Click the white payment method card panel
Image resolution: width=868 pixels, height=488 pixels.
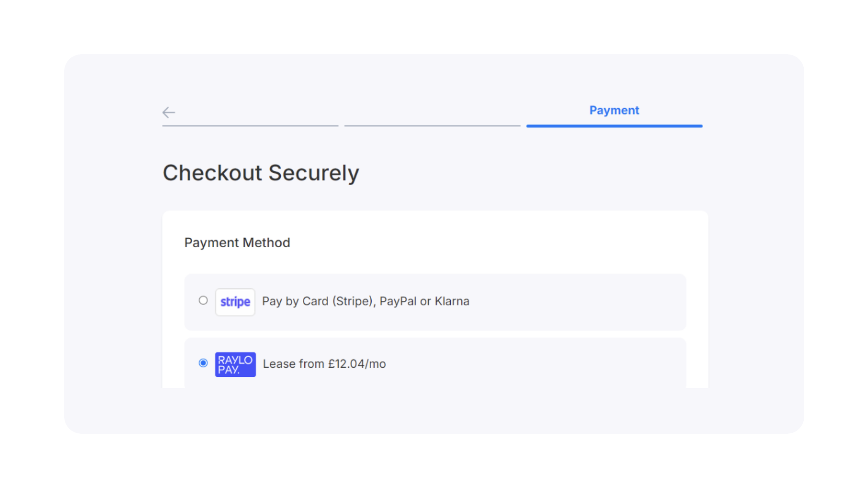pyautogui.click(x=435, y=299)
